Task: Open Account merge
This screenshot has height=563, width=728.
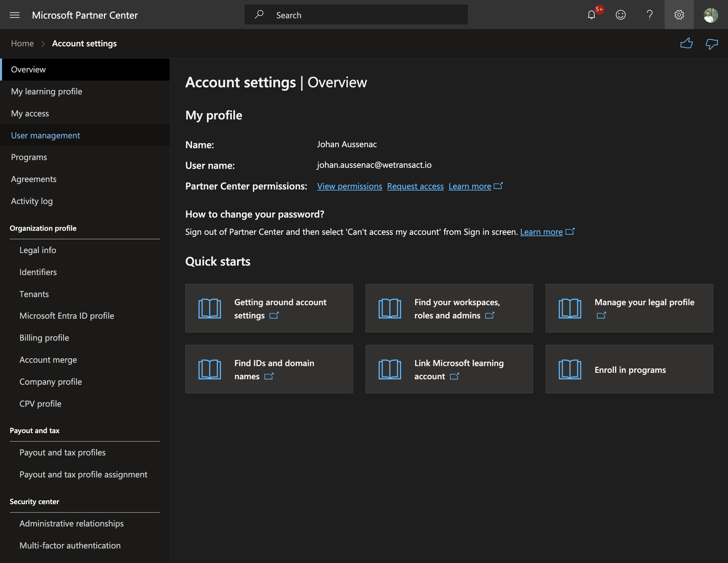Action: (85, 360)
